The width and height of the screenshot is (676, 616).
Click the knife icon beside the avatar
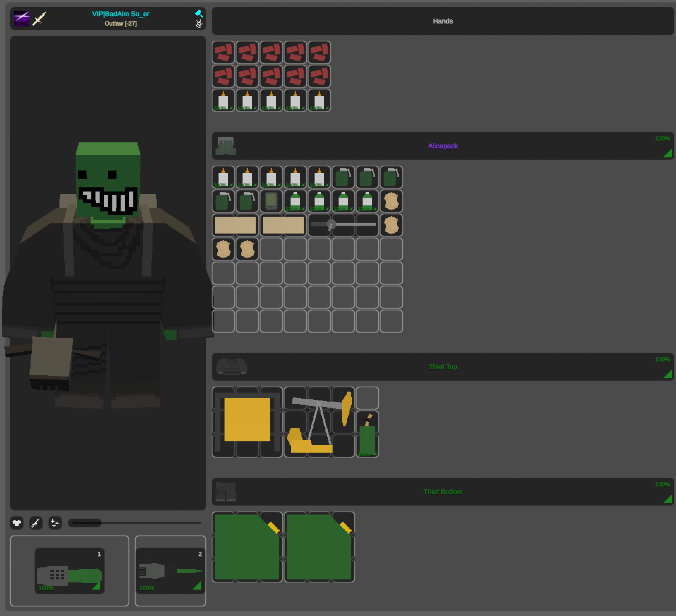[39, 19]
